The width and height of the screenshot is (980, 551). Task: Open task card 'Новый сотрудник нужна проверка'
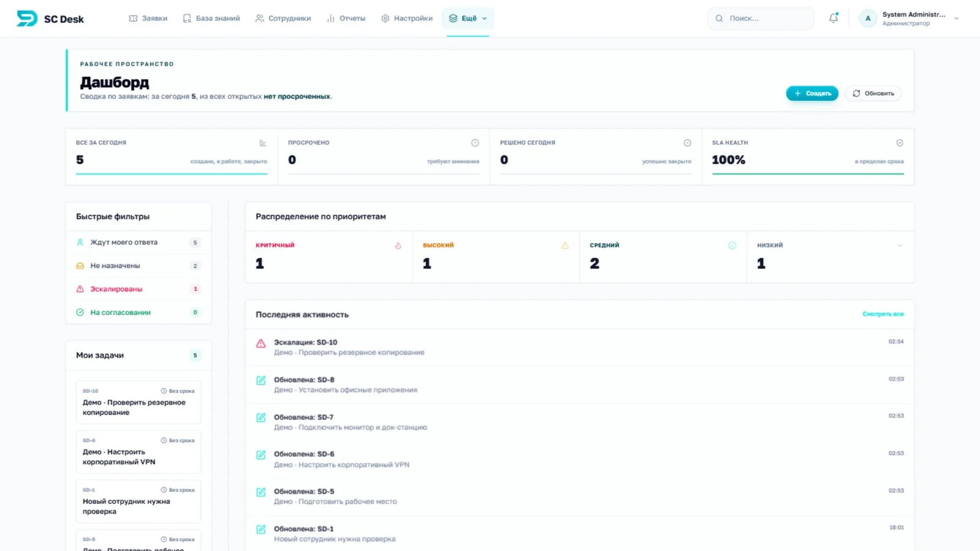tap(138, 501)
